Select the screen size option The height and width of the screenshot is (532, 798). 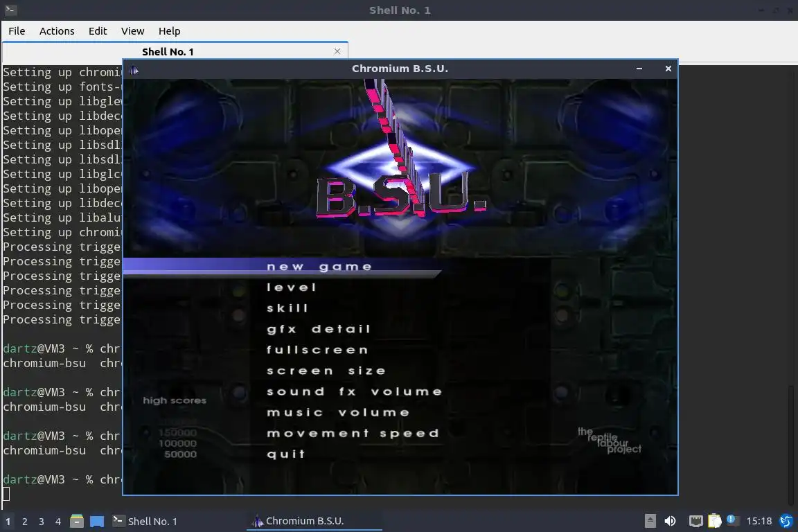tap(326, 371)
